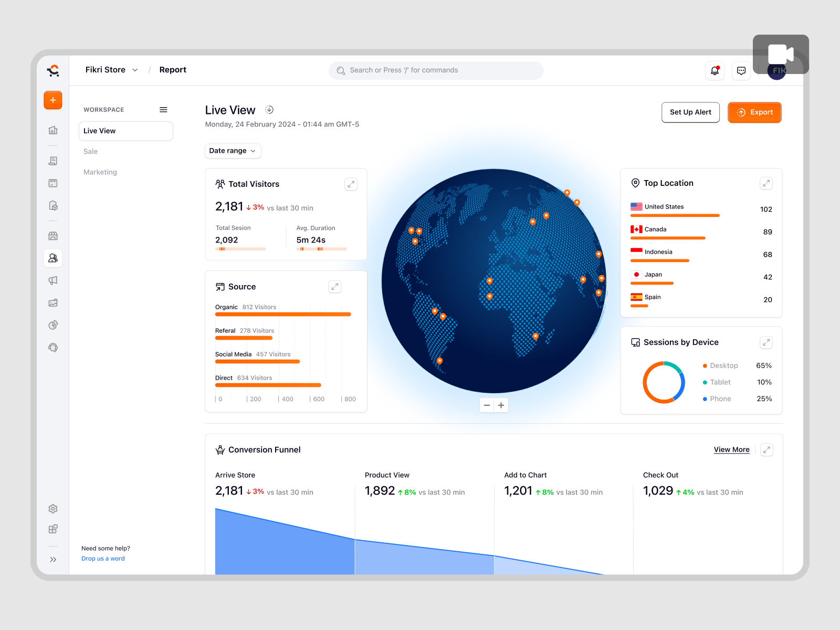The height and width of the screenshot is (630, 840).
Task: Click the search bar for commands
Action: click(x=435, y=70)
